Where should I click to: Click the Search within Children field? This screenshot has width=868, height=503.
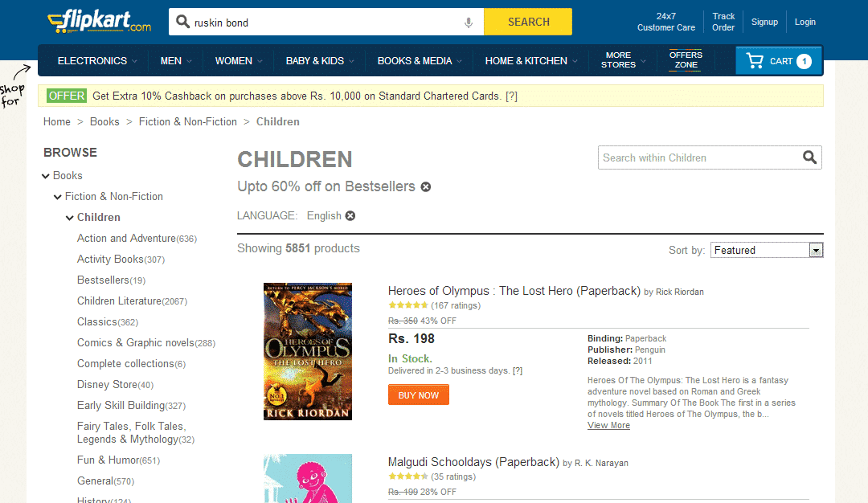tap(699, 157)
